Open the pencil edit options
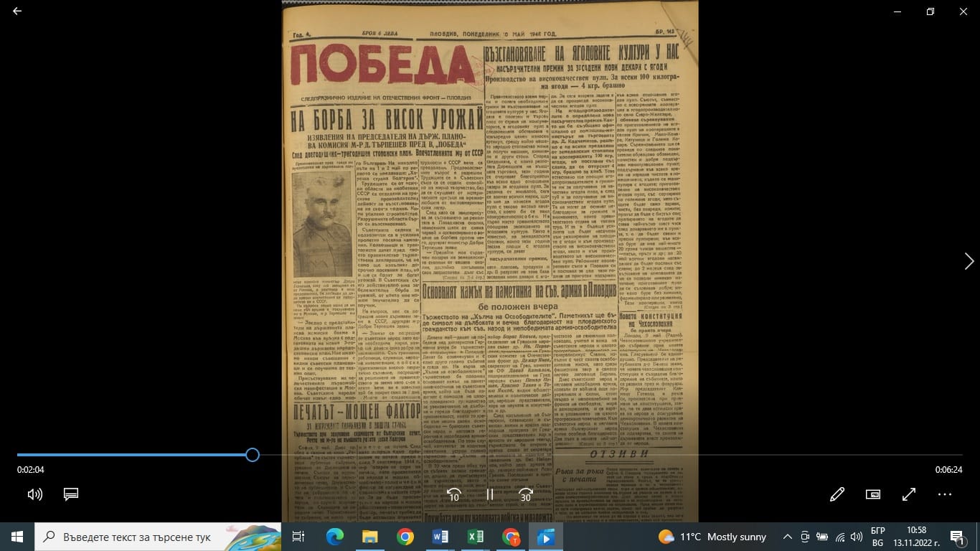This screenshot has height=551, width=980. (837, 494)
